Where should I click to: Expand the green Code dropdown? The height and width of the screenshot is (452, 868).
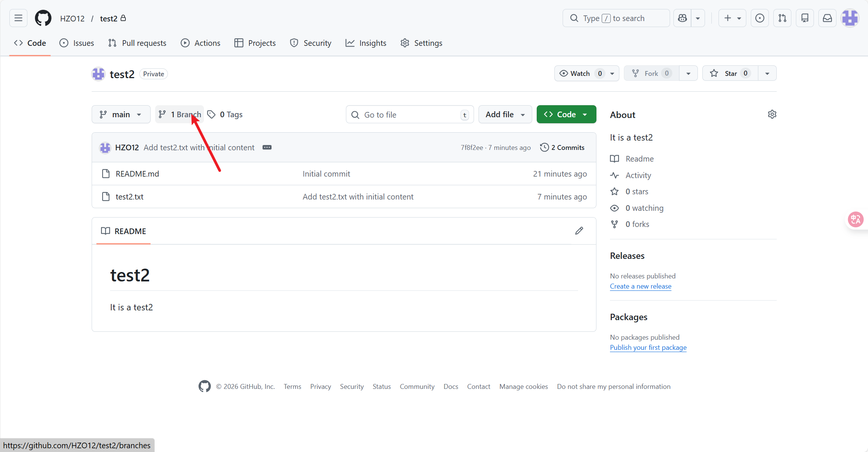click(x=566, y=114)
